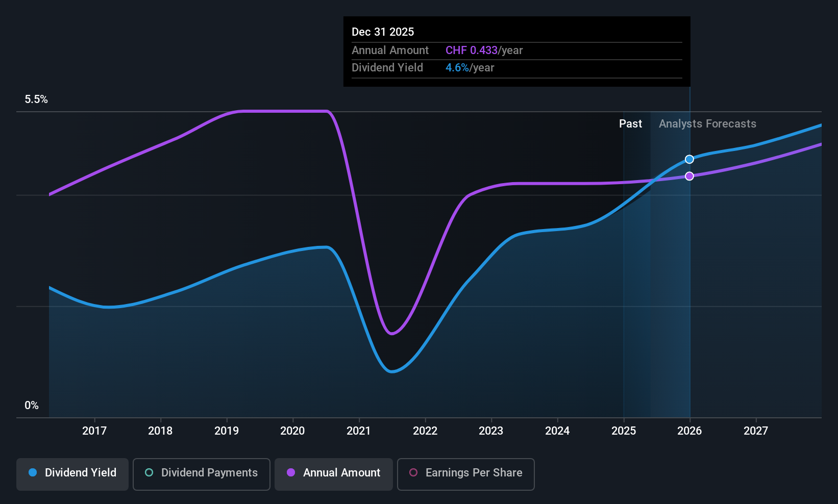
Task: Click the pink Earnings Per Share circle
Action: click(x=413, y=472)
